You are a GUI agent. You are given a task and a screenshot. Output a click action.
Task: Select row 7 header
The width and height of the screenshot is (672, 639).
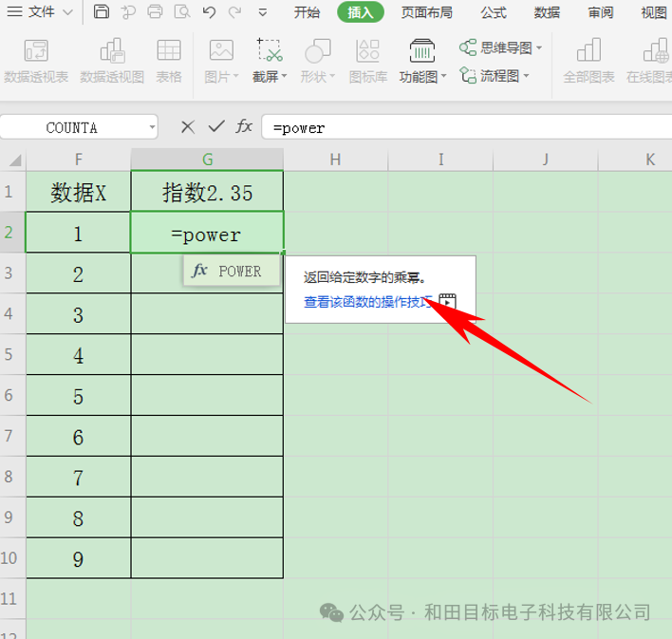(13, 436)
